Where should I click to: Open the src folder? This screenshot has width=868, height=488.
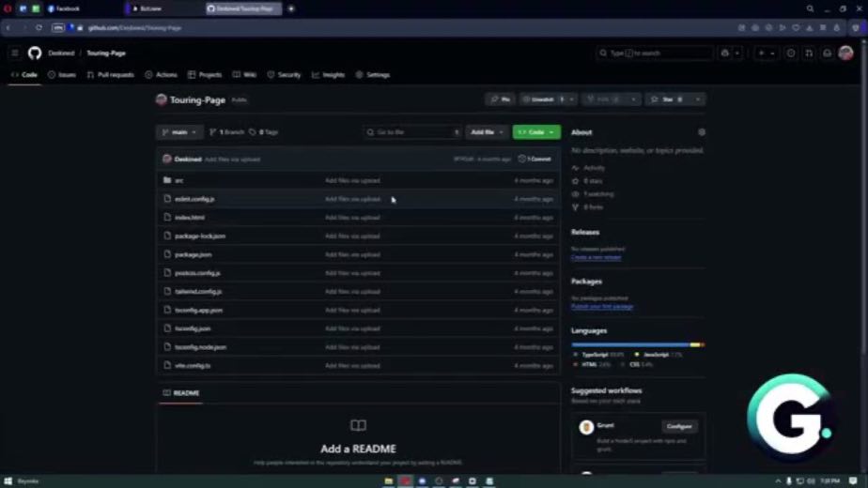tap(178, 180)
